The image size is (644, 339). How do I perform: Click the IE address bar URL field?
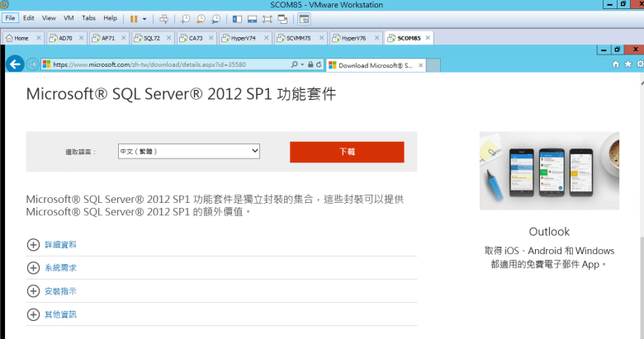[165, 64]
